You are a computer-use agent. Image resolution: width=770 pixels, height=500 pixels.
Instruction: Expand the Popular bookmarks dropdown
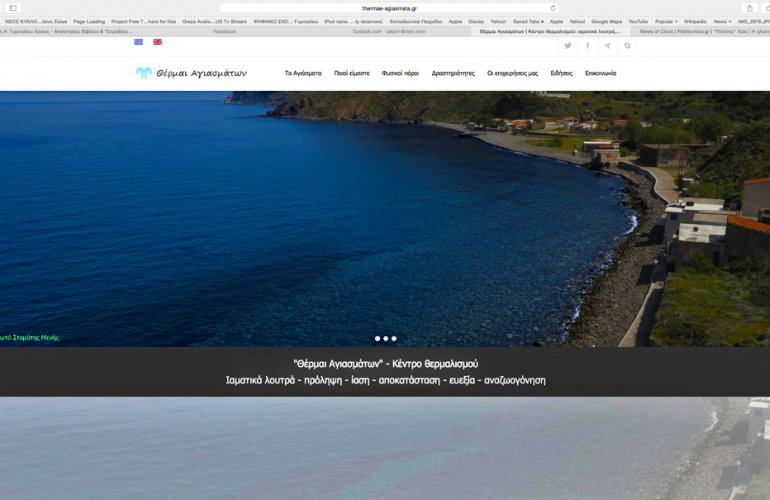coord(666,22)
